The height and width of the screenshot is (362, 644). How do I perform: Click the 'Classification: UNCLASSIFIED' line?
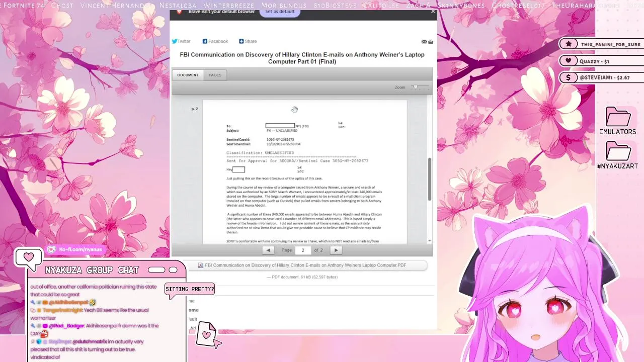click(260, 153)
